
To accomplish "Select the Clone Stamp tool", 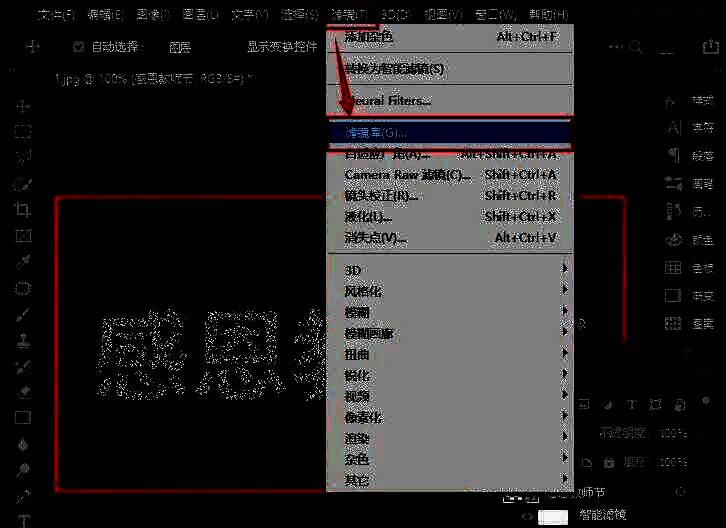I will [x=23, y=342].
